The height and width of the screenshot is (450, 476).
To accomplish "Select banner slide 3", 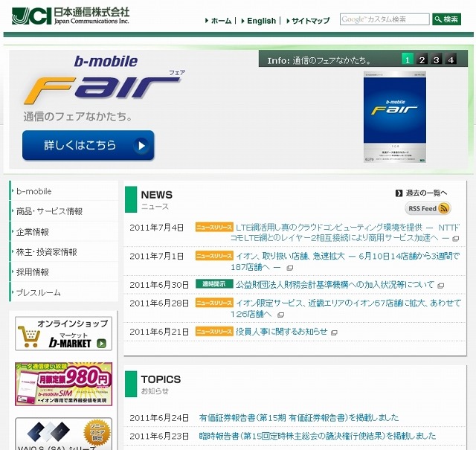I will click(437, 60).
